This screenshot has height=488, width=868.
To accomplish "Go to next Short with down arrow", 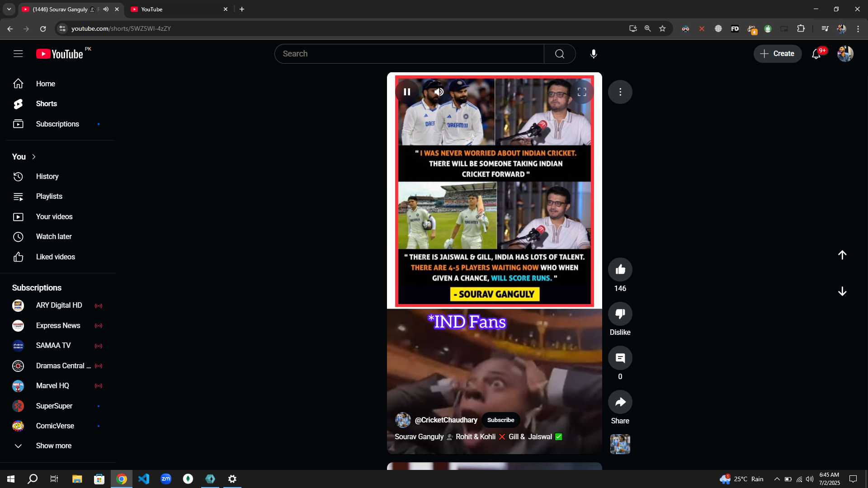I will (842, 291).
